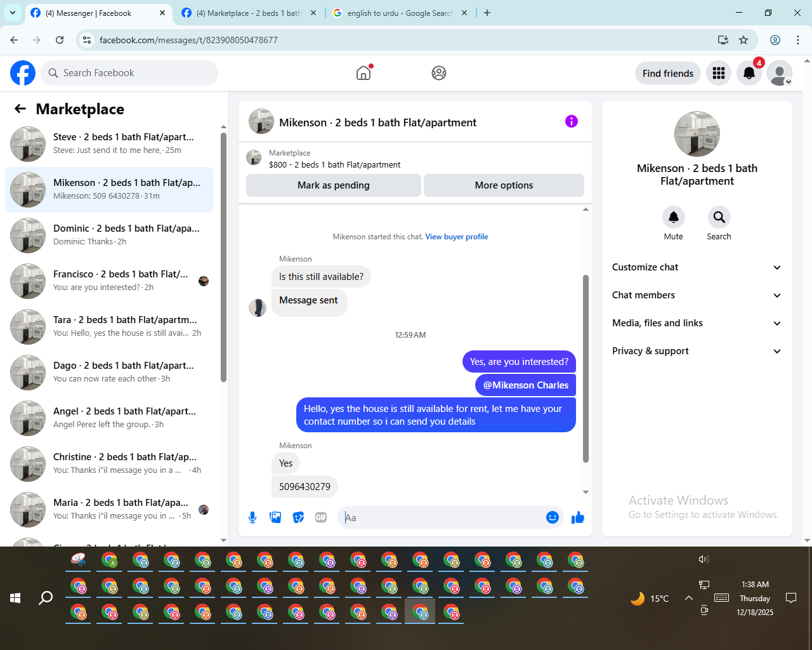Click the 5096430279 message bubble
812x650 pixels.
(x=304, y=487)
